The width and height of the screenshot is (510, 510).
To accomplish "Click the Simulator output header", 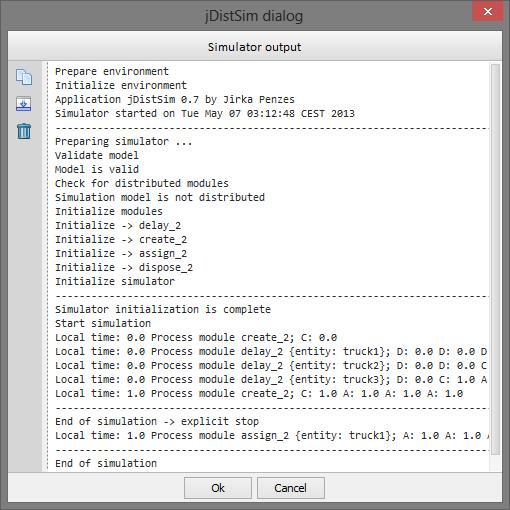I will (x=255, y=47).
